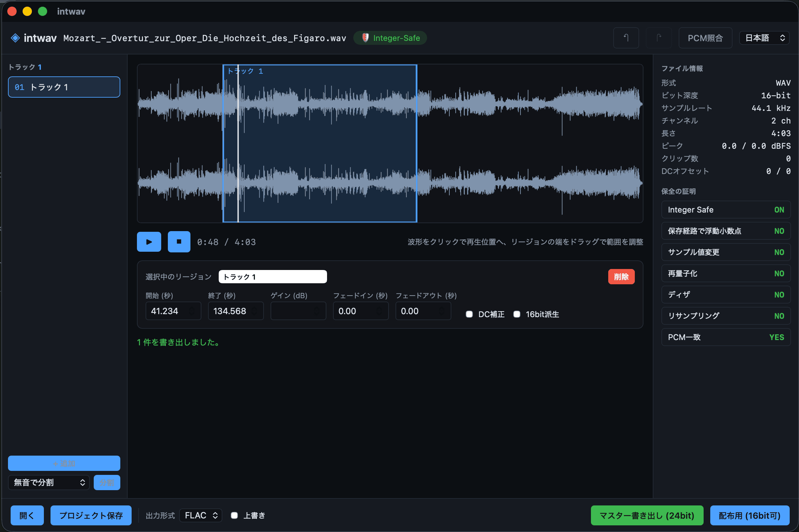Click the PCM照合 button
Screen dimensions: 799x532
pos(705,38)
